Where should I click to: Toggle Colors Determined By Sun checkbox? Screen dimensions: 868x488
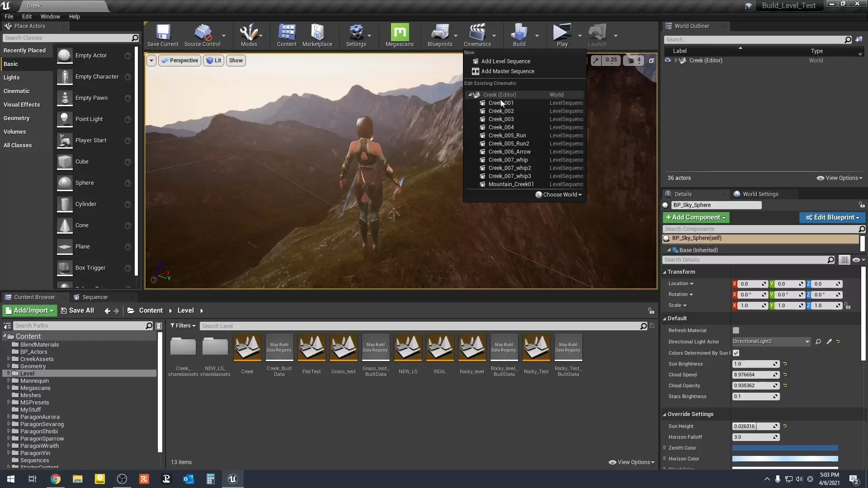(736, 353)
